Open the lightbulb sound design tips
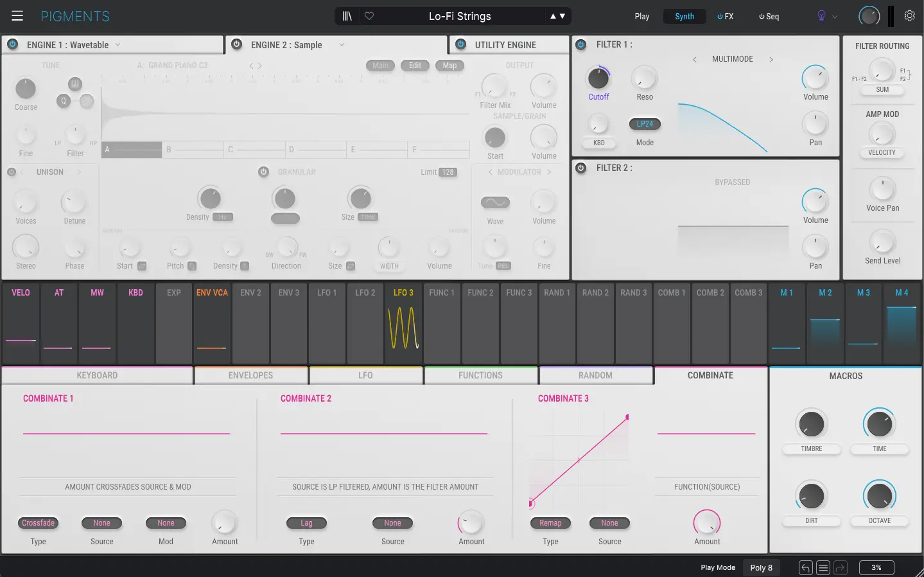 (821, 16)
